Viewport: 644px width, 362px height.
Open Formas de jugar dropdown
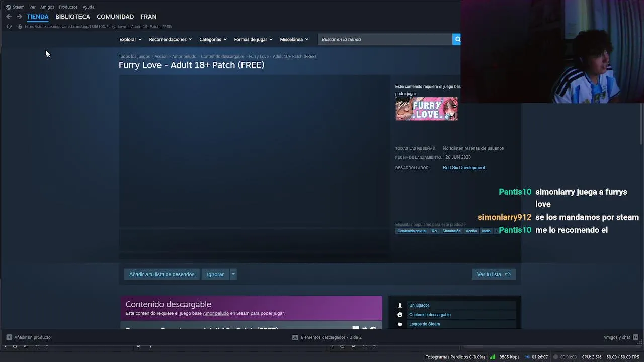point(253,39)
